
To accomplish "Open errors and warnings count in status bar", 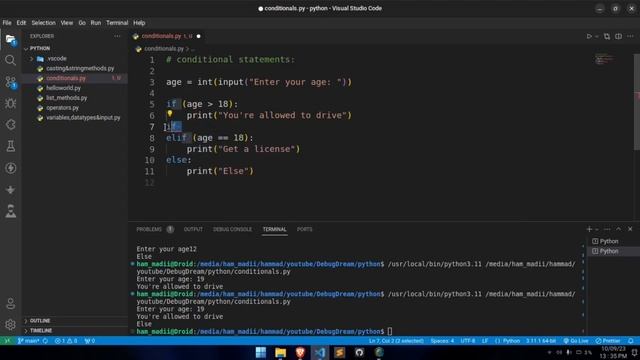I will coord(66,340).
